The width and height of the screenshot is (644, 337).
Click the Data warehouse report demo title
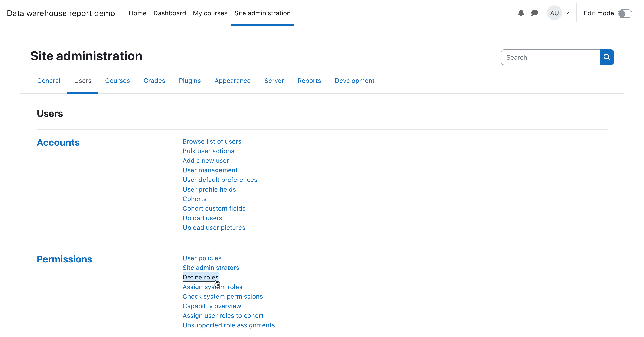click(61, 13)
